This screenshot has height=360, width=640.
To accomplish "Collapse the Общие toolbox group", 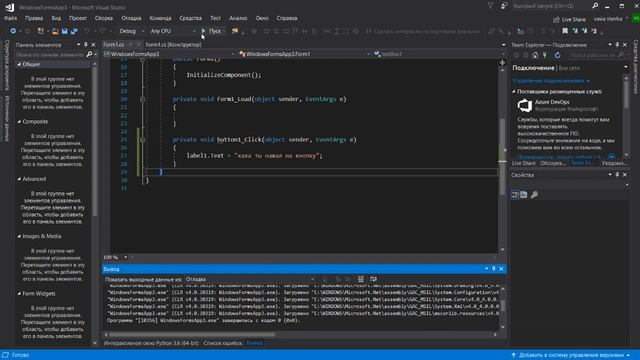I will [19, 64].
